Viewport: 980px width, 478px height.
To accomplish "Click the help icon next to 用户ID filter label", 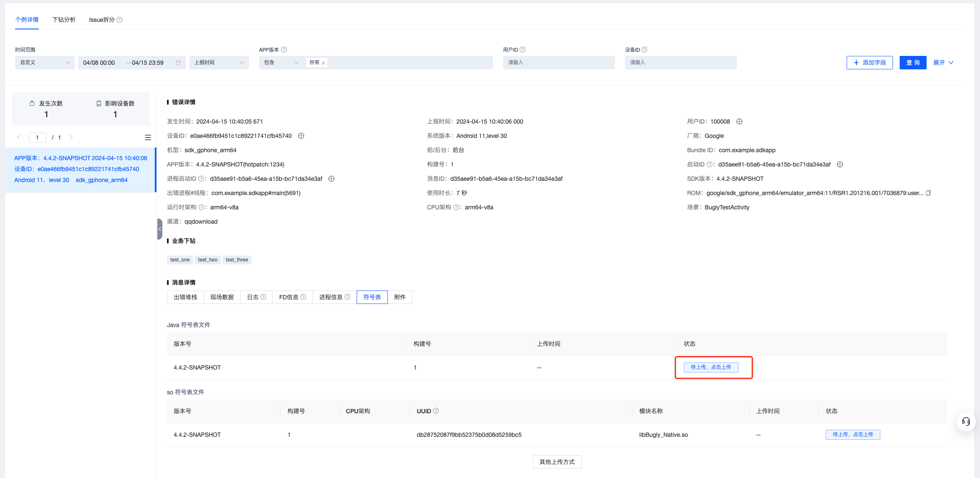I will coord(522,50).
